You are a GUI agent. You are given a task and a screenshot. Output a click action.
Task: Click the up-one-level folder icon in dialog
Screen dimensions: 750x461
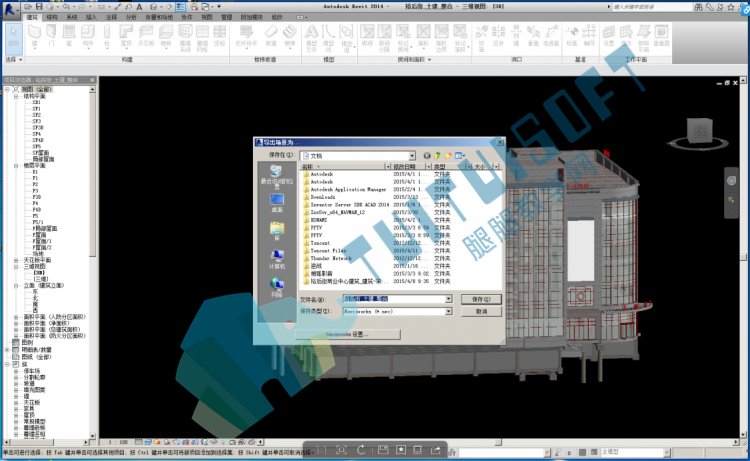437,155
